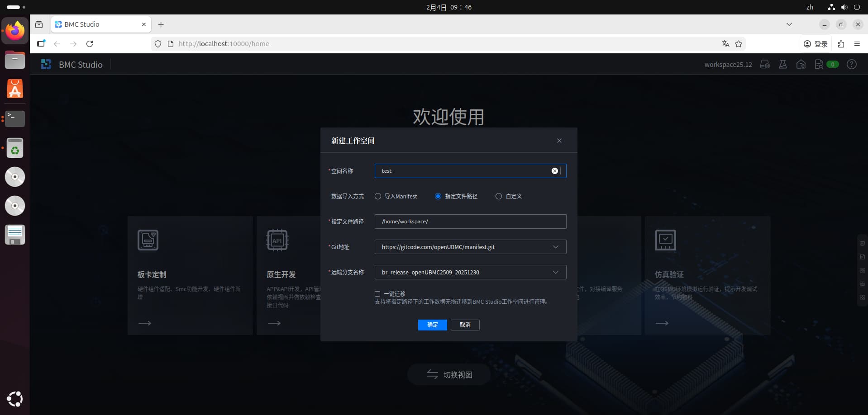Open the browser translate page icon
The image size is (868, 415).
[x=725, y=44]
